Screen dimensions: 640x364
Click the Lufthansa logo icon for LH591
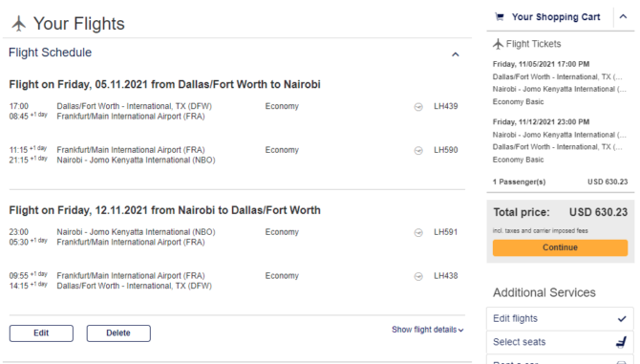click(x=418, y=232)
